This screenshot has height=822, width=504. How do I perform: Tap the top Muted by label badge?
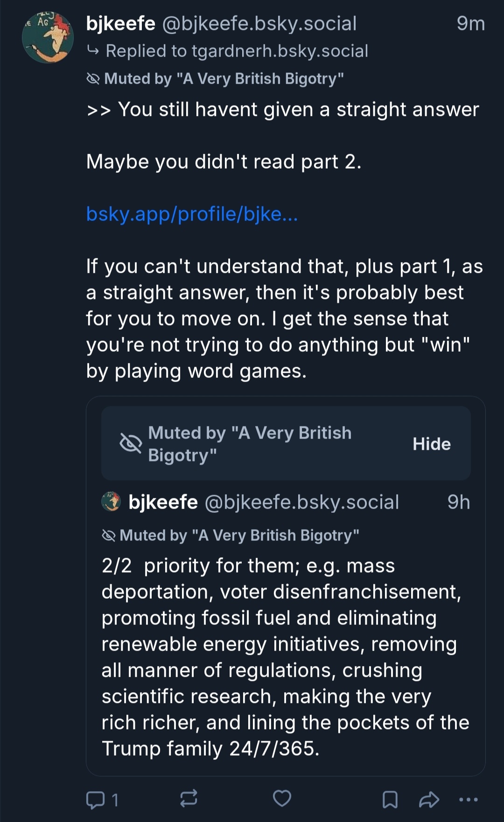click(216, 79)
